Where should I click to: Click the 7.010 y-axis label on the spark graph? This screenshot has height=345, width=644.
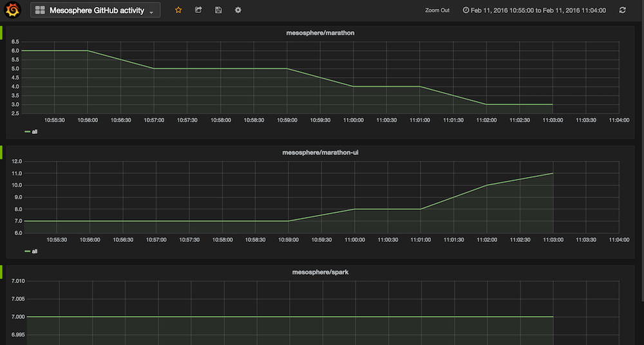point(18,281)
